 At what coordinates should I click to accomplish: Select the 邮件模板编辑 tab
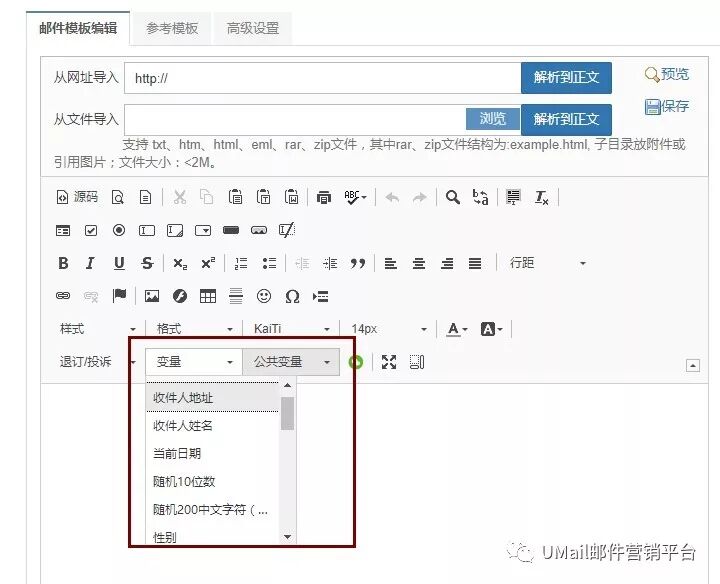point(78,28)
